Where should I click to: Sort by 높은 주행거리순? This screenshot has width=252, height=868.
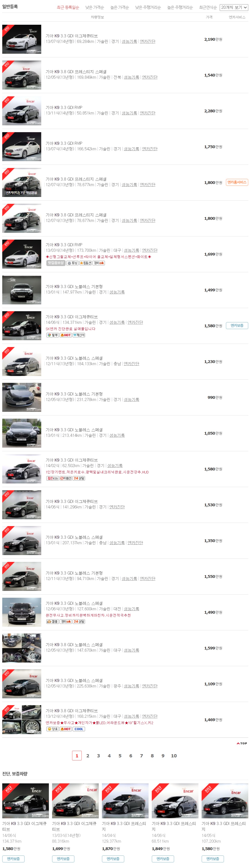click(x=180, y=7)
